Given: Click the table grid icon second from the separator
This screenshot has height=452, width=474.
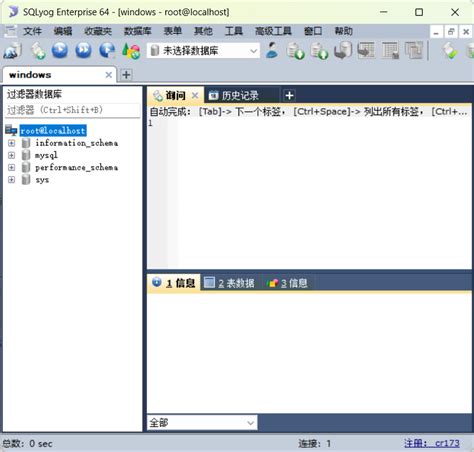Looking at the screenshot, I should (x=390, y=51).
